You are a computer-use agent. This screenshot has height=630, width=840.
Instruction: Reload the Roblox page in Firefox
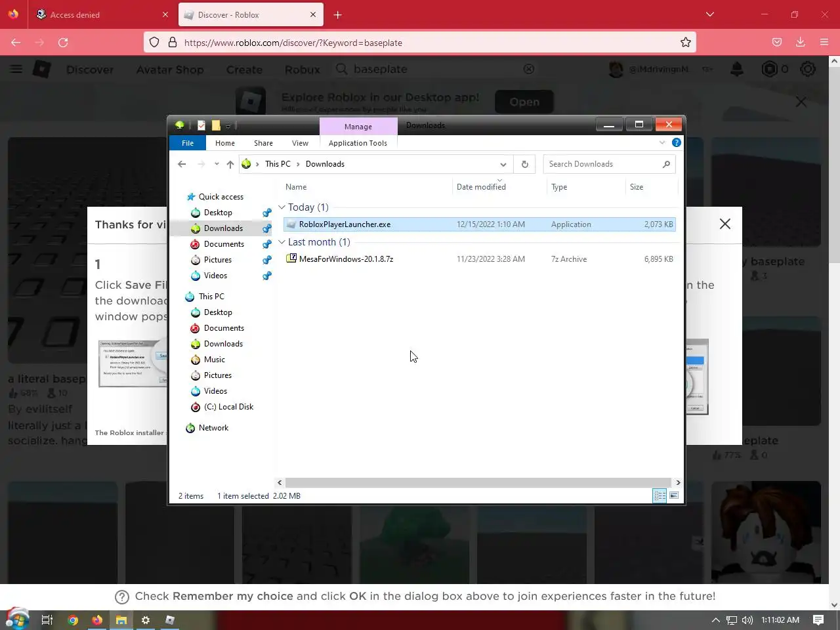pyautogui.click(x=63, y=43)
